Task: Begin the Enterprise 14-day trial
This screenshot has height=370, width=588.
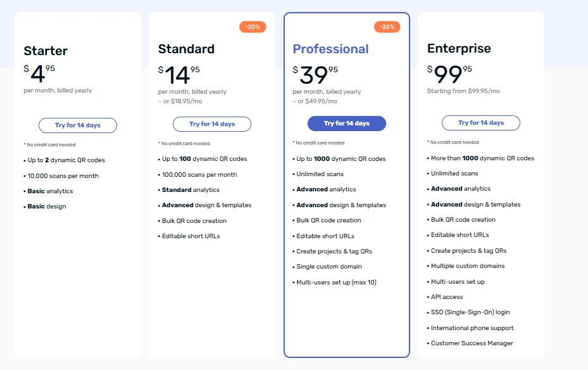Action: (481, 123)
